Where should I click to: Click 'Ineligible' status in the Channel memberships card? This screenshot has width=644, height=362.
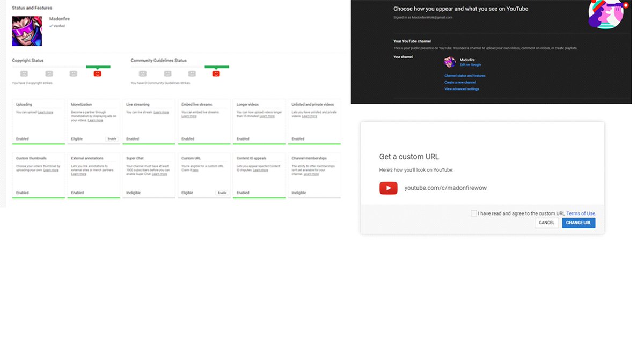click(x=299, y=193)
